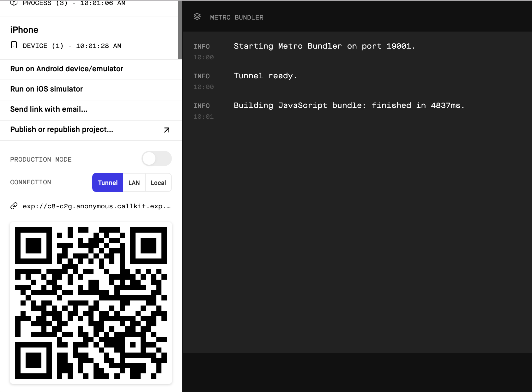This screenshot has height=392, width=532.
Task: Click 'Building JavaScript bundle' log message
Action: click(349, 105)
